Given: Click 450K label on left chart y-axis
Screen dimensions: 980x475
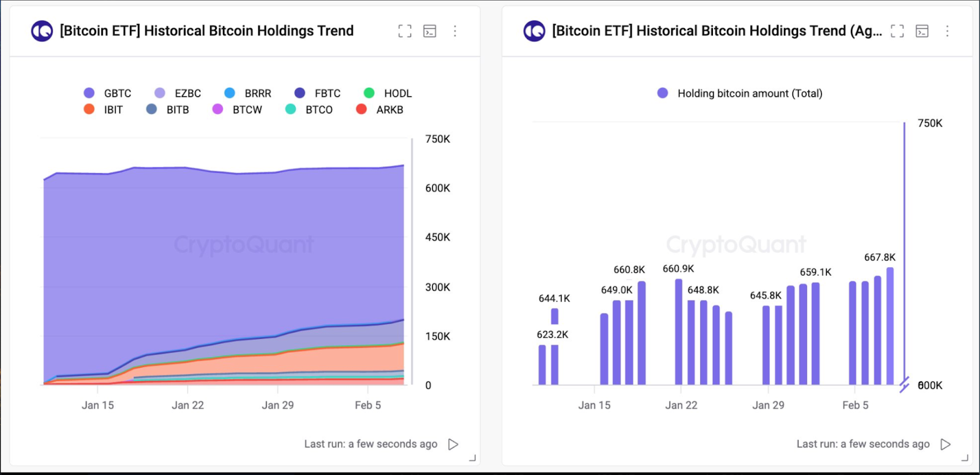Looking at the screenshot, I should coord(438,237).
